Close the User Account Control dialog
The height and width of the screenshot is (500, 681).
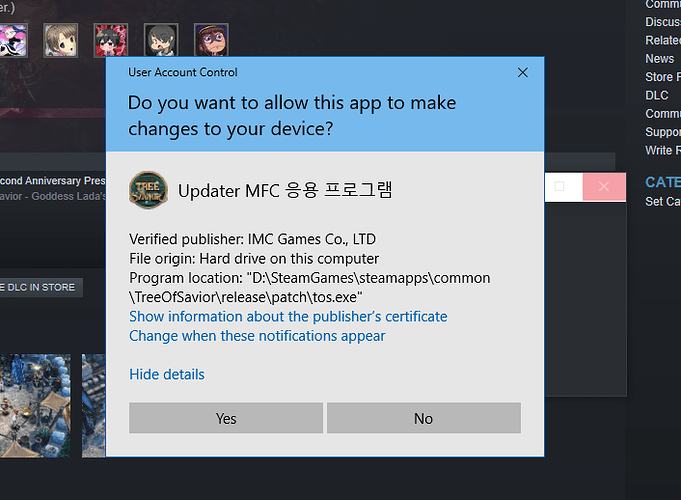(522, 73)
